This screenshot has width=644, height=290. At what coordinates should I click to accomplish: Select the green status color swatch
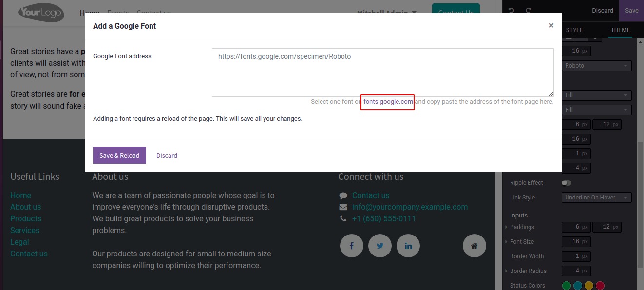(x=567, y=286)
